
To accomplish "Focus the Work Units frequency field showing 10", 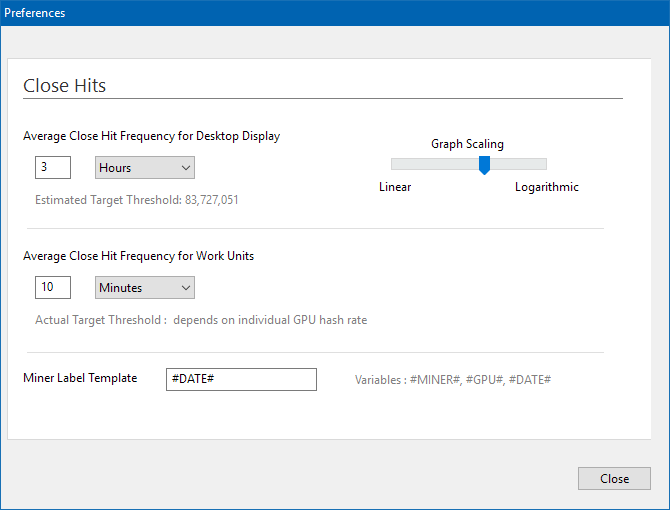I will click(x=52, y=288).
